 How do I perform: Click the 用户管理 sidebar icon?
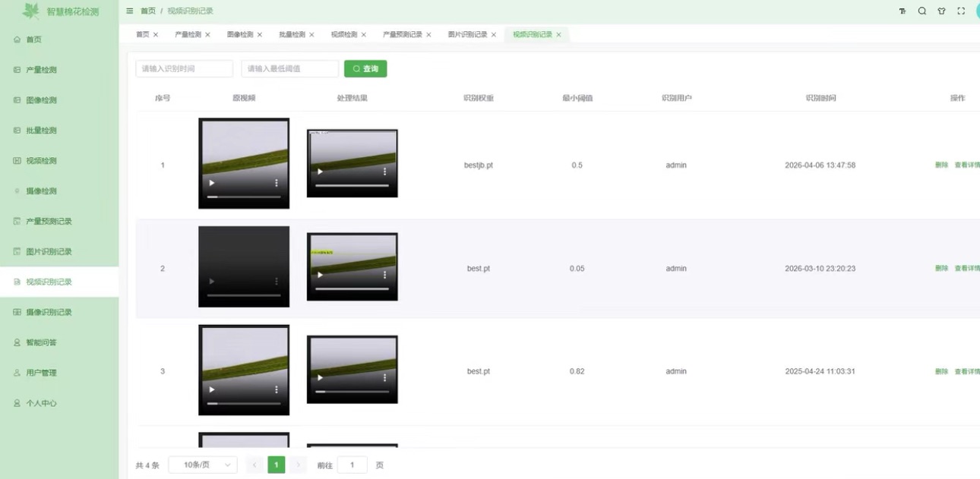(17, 373)
